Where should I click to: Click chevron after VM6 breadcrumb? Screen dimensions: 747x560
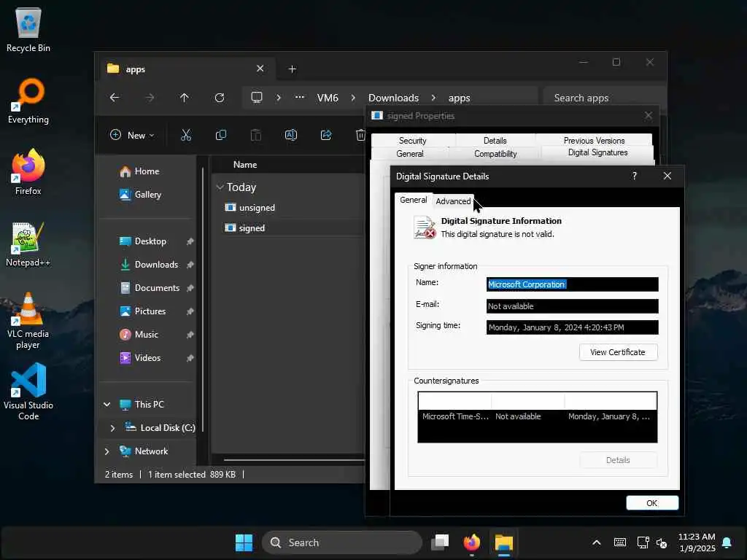353,98
